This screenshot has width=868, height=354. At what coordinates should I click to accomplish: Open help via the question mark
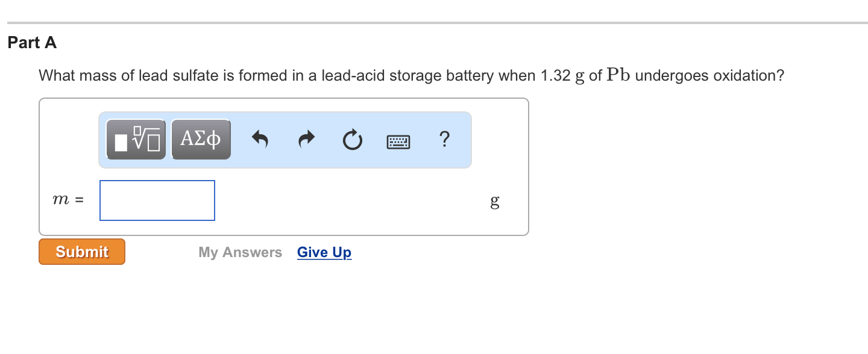click(x=444, y=140)
